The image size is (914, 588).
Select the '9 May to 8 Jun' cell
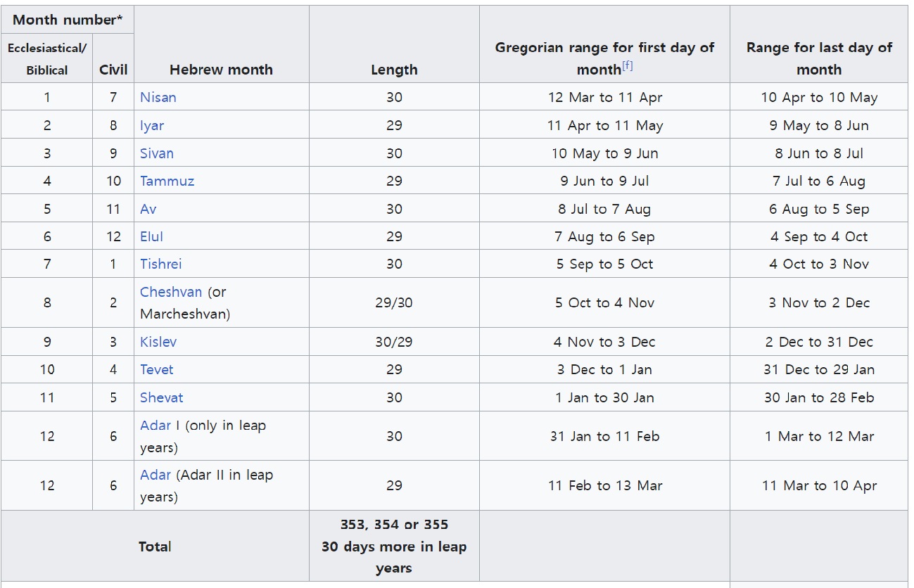[819, 125]
